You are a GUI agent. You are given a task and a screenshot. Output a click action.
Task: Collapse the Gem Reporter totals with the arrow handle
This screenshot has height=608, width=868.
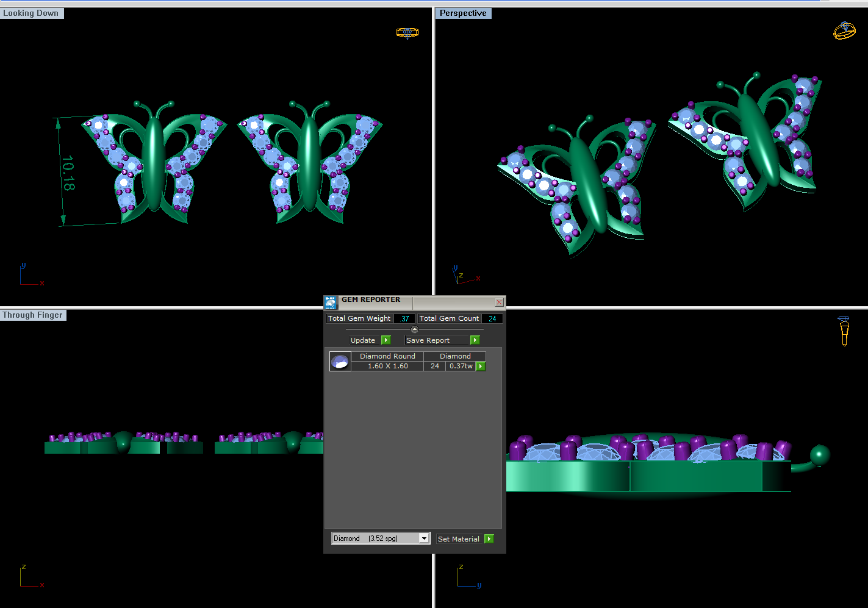[x=415, y=329]
